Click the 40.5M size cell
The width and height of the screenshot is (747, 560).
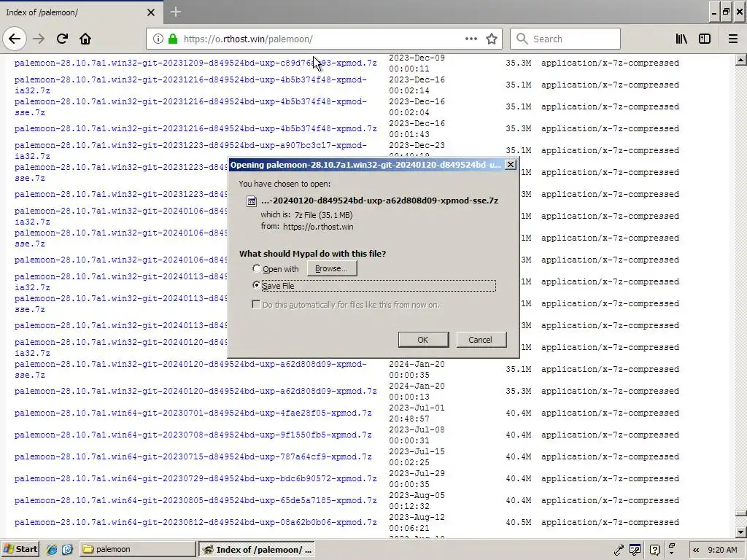coord(519,522)
